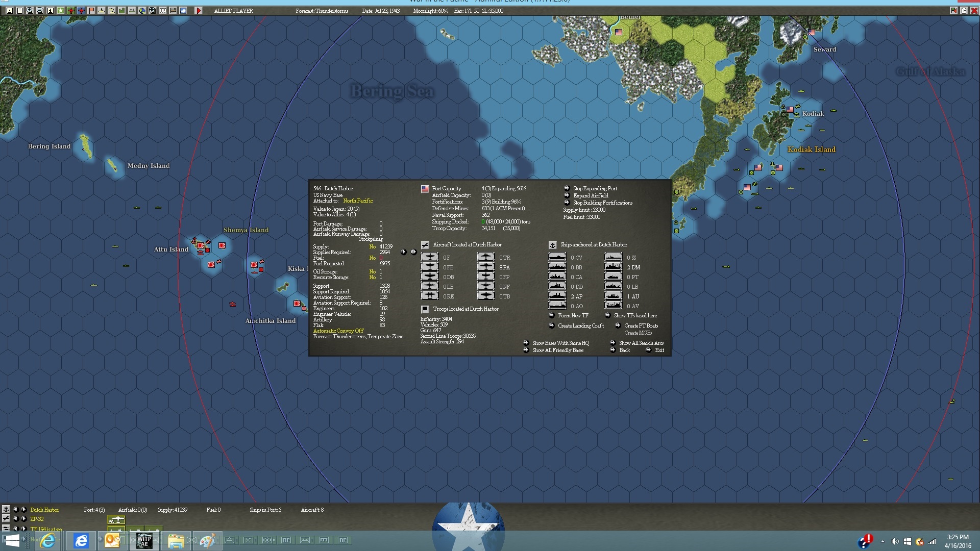Screen dimensions: 980x551
Task: Click Dutch Harbor name in bottom bar
Action: [44, 510]
